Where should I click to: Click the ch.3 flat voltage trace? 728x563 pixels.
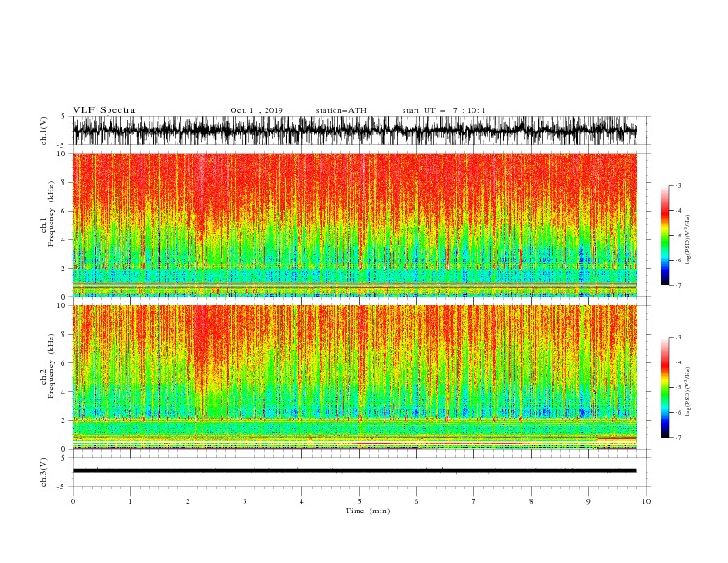354,471
